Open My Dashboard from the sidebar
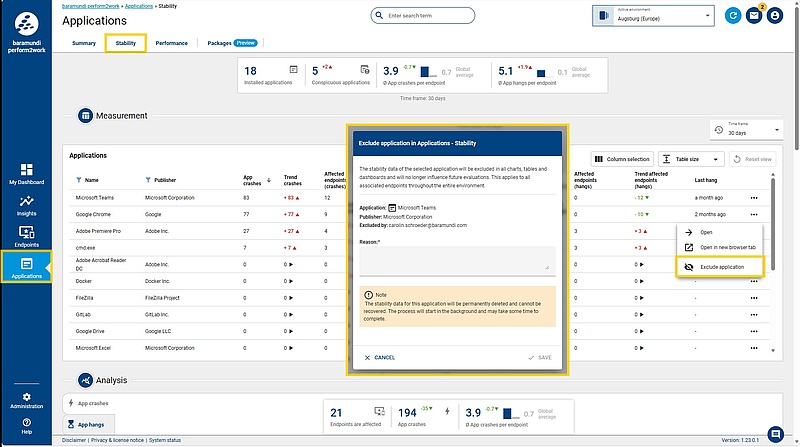 point(27,174)
